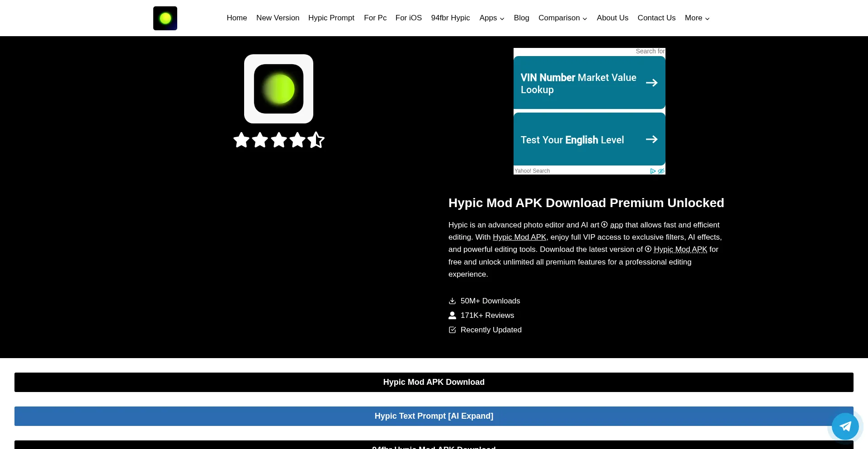Click the AdChoices triangle icon
Viewport: 868px width, 449px height.
[x=653, y=171]
